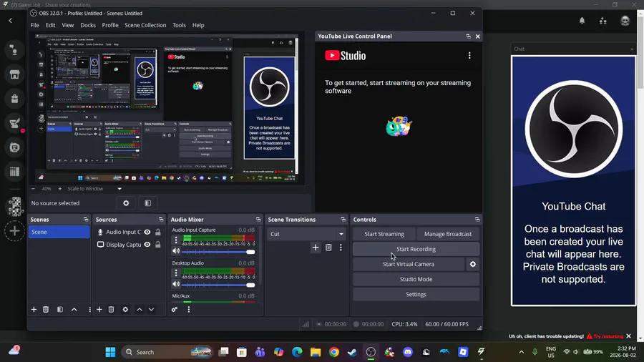Open the File menu
This screenshot has height=362, width=644.
(x=35, y=25)
